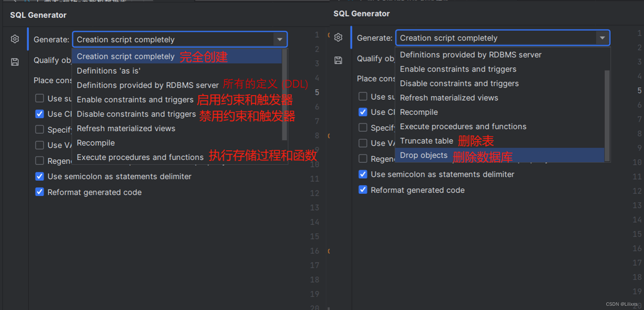Choose 'Enable constraints and triggers' in left list
This screenshot has width=644, height=310.
coord(177,100)
